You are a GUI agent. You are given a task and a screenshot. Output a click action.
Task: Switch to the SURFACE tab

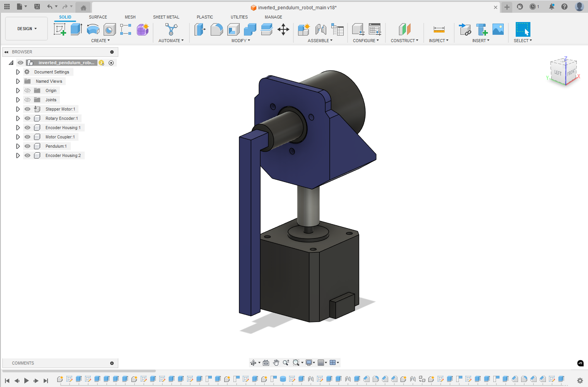point(98,17)
